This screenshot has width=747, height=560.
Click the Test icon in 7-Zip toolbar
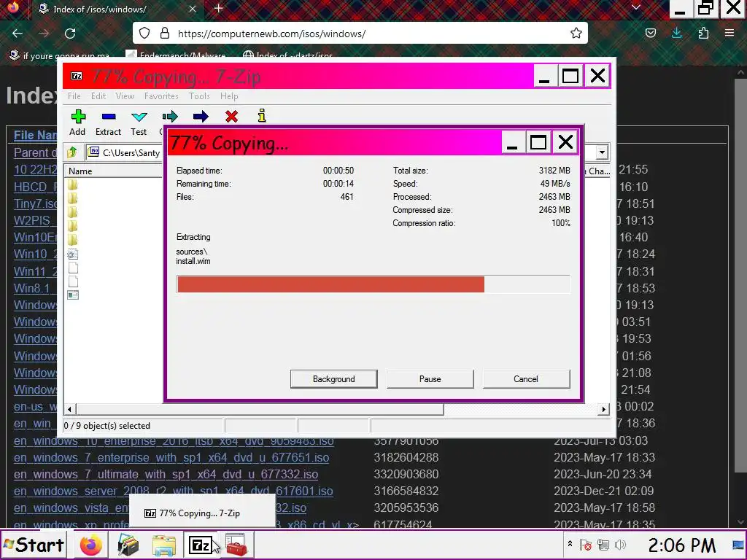pyautogui.click(x=139, y=117)
